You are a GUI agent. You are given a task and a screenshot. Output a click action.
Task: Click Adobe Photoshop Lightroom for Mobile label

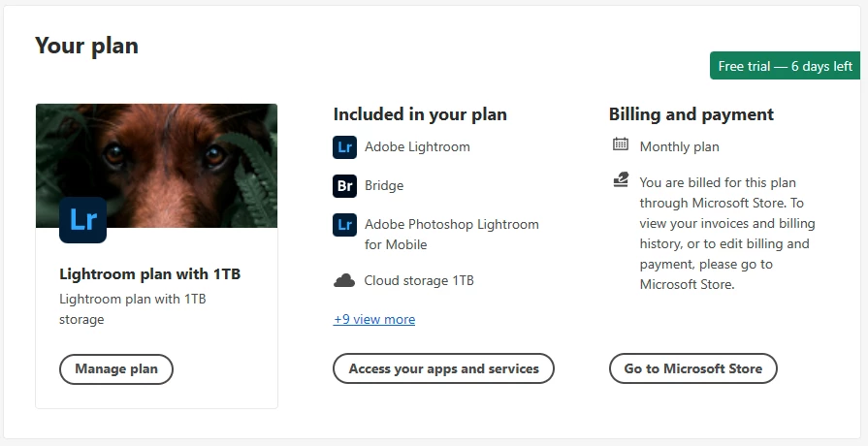(x=451, y=234)
